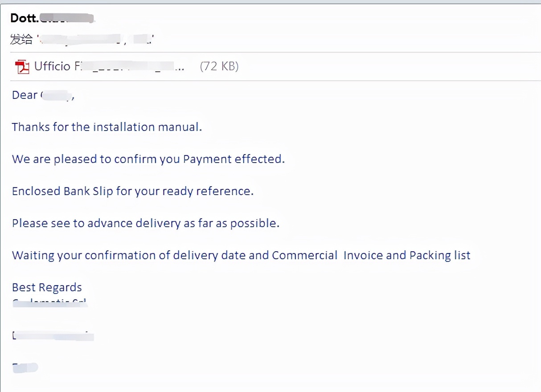Click the "(72 KB)" attachment size
This screenshot has height=392, width=541.
[x=219, y=66]
